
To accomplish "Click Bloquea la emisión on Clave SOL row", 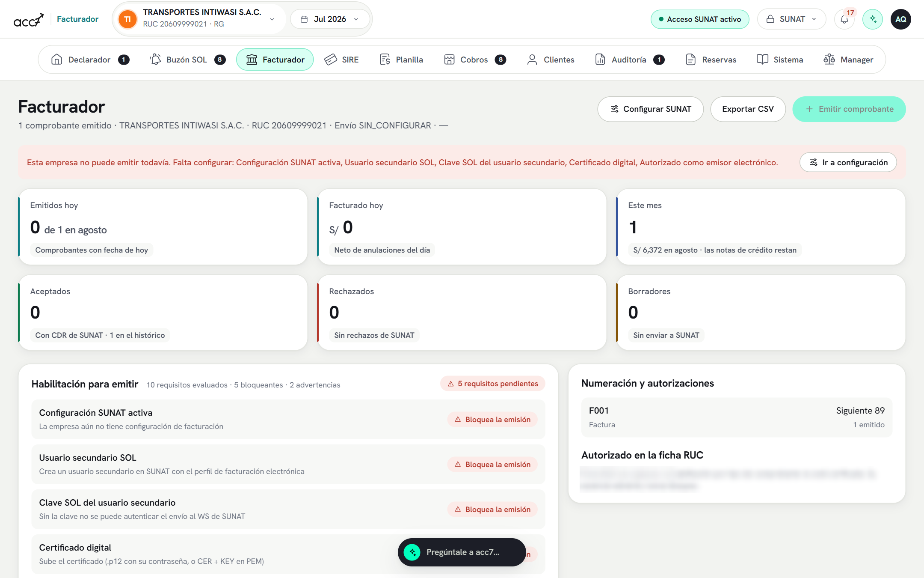I will tap(492, 509).
